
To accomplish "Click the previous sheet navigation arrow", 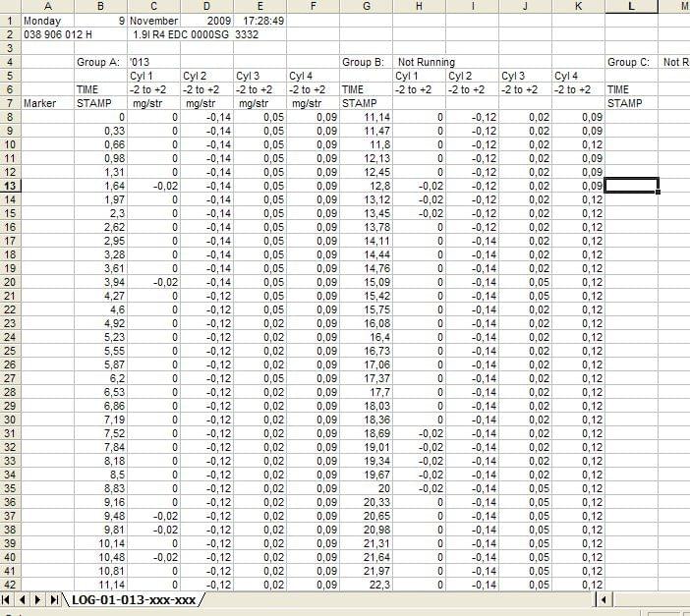I will [x=23, y=599].
